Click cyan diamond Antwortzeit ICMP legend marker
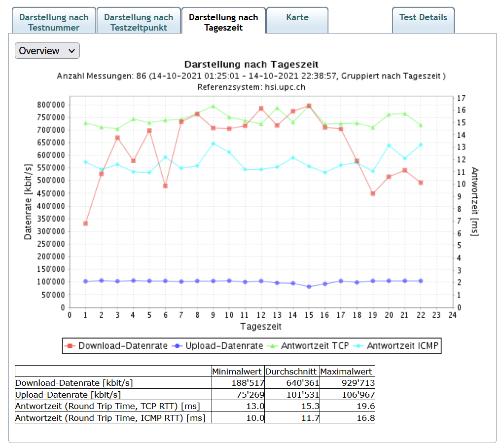The width and height of the screenshot is (501, 448). point(359,346)
